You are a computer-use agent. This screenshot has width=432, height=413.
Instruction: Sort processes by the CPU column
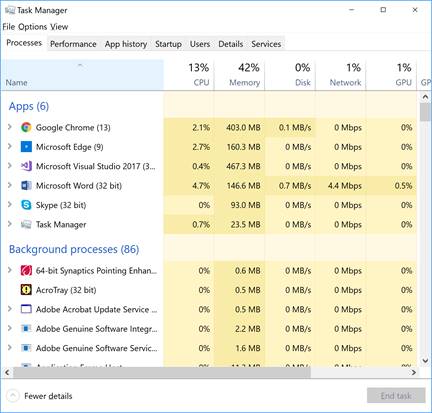[189, 75]
